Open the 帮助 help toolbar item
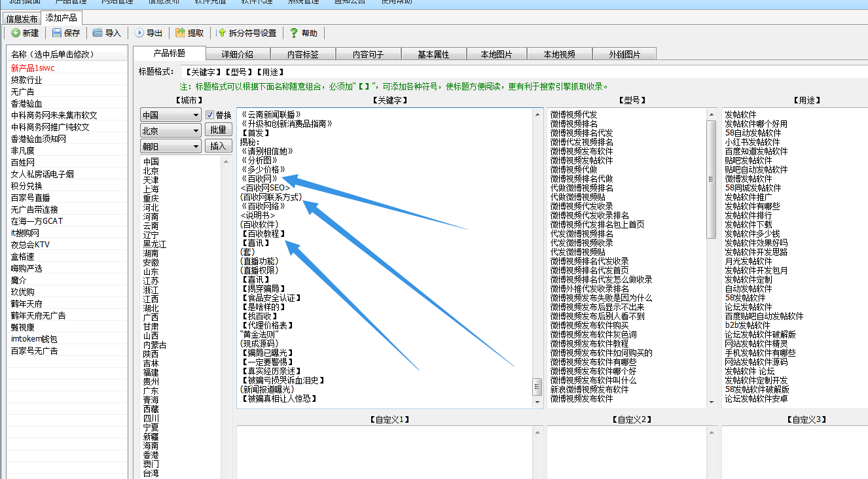Image resolution: width=868 pixels, height=479 pixels. coord(303,33)
